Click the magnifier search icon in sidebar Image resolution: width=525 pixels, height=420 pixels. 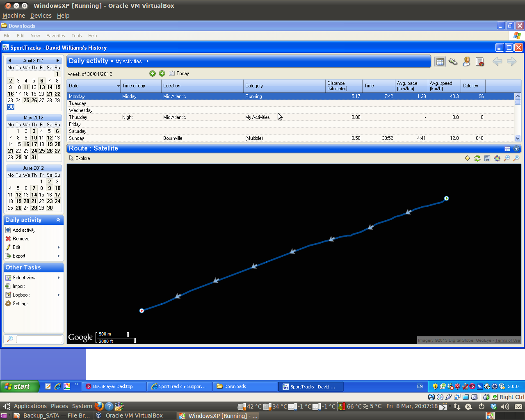click(x=10, y=339)
